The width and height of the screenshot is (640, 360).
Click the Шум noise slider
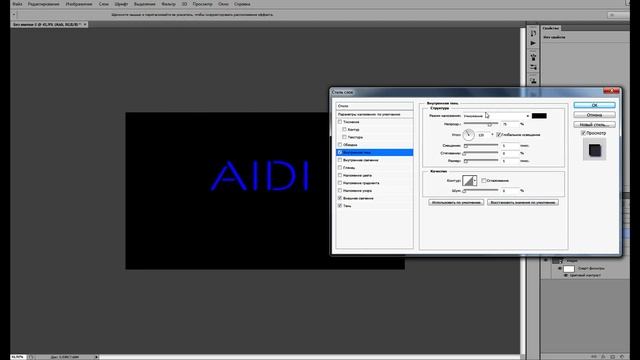[x=480, y=191]
